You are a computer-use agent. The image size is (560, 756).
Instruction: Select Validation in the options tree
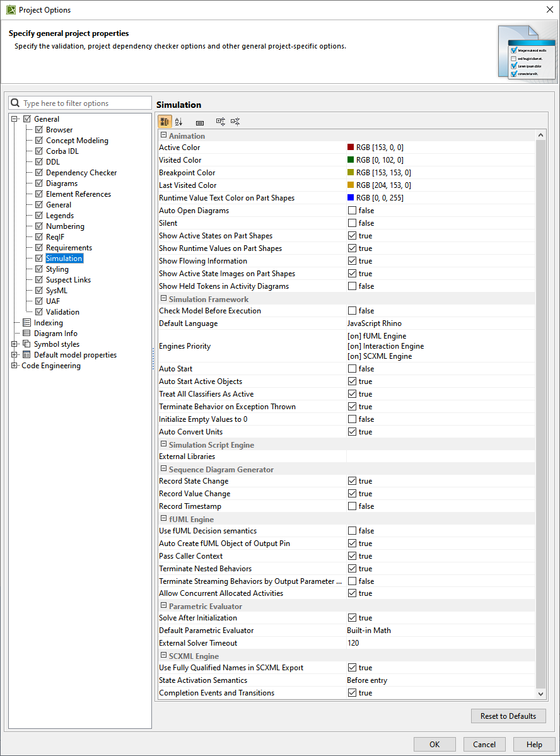[x=62, y=312]
